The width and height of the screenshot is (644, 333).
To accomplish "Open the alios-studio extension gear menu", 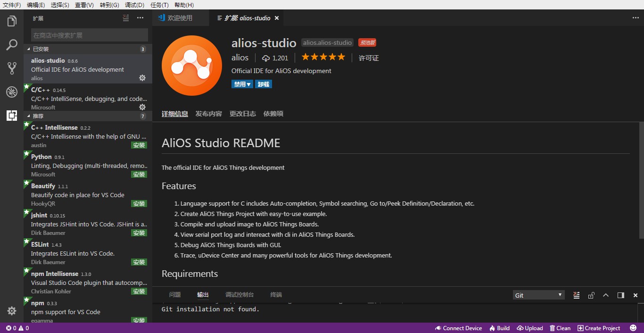I will coord(142,78).
